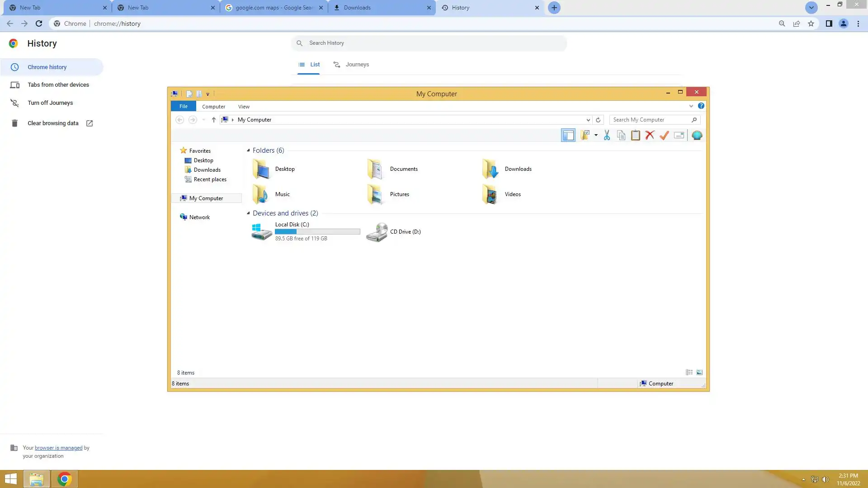Click the Cut scissors toolbar icon

pyautogui.click(x=607, y=135)
